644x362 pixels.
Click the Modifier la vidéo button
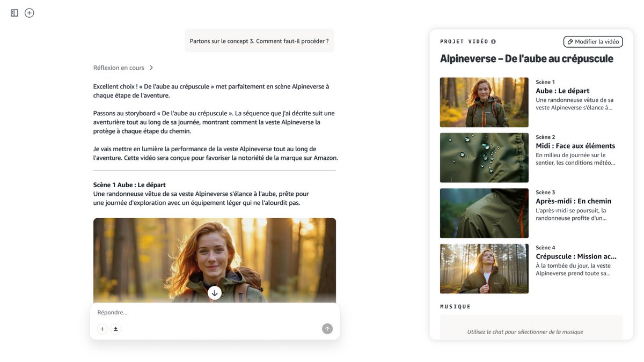(x=592, y=42)
